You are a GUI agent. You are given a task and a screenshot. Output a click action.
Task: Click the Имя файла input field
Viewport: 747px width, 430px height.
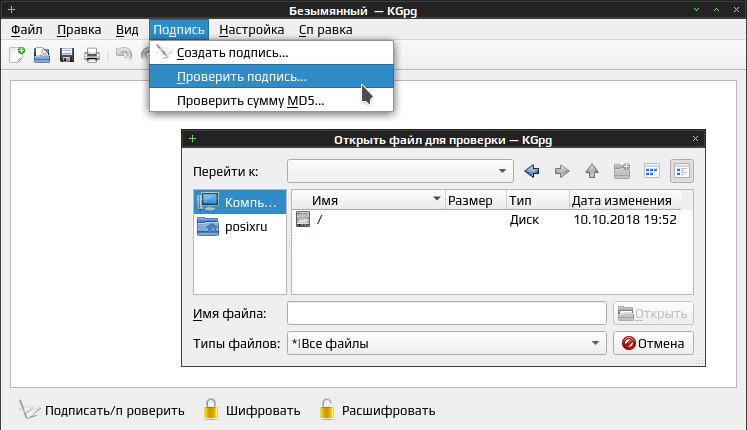tap(446, 313)
